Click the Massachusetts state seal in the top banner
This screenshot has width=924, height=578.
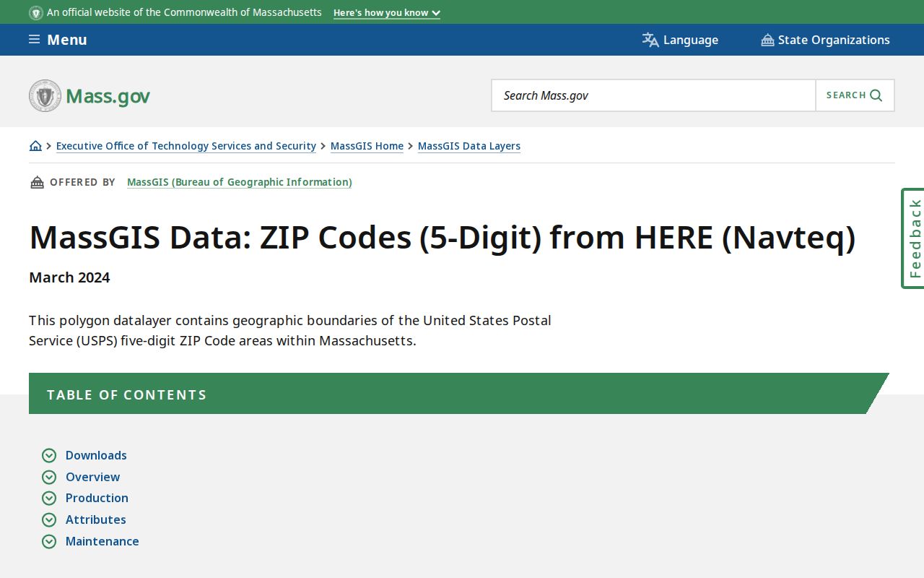tap(36, 12)
